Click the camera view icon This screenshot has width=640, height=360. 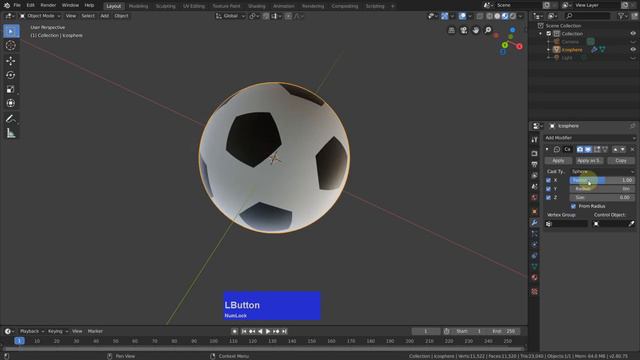click(x=464, y=31)
